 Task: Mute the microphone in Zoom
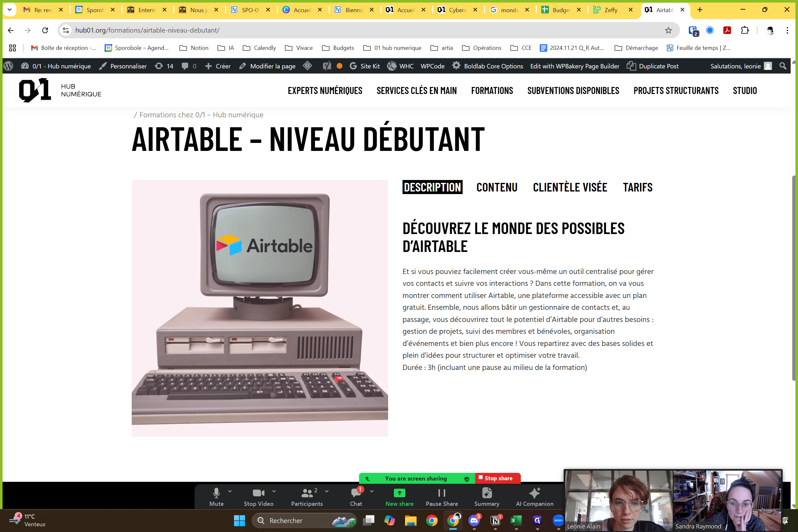pyautogui.click(x=216, y=497)
